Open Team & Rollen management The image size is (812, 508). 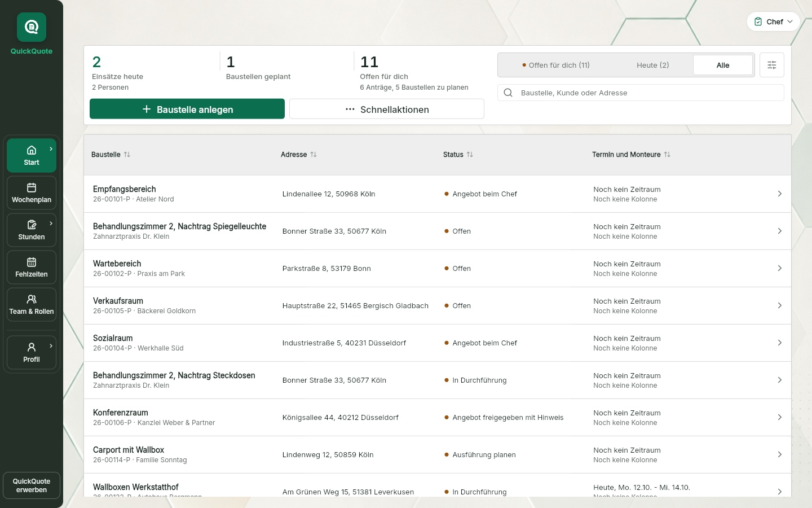32,304
